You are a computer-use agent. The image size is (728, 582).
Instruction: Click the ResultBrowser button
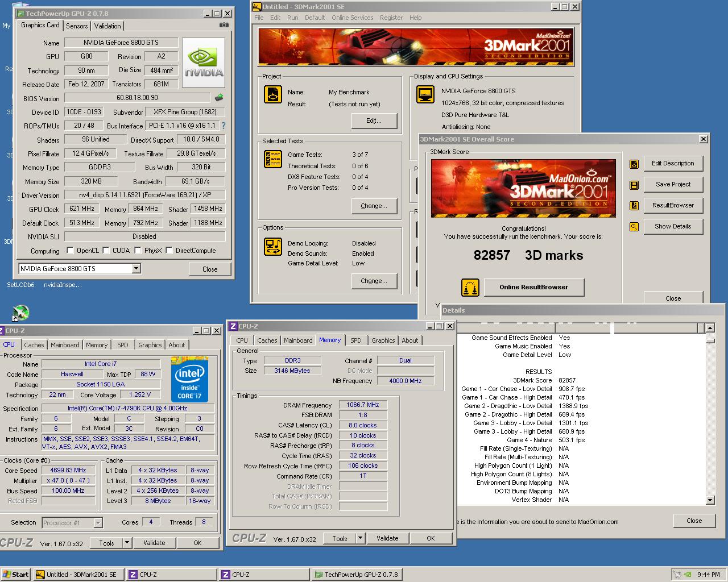click(673, 205)
